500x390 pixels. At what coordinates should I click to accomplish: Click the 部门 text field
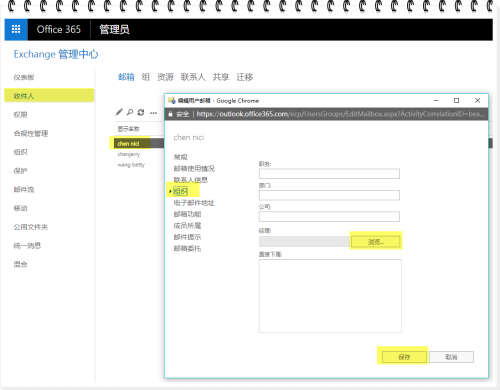tap(329, 195)
